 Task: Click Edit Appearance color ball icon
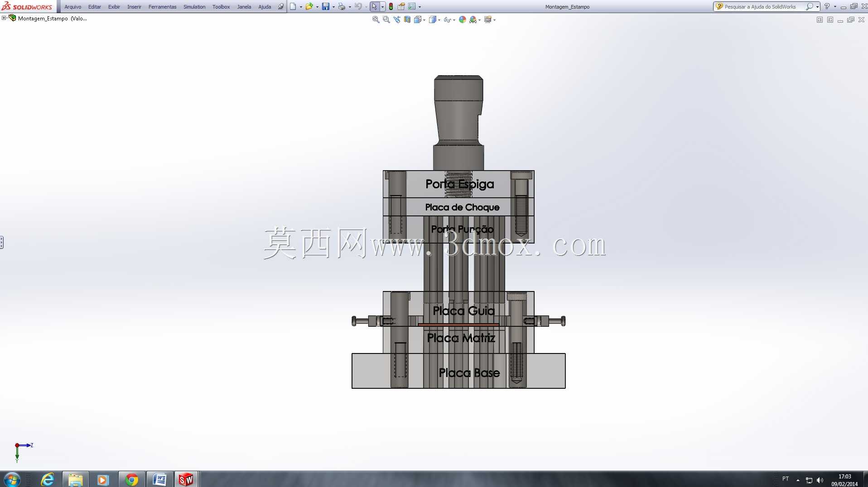point(463,19)
